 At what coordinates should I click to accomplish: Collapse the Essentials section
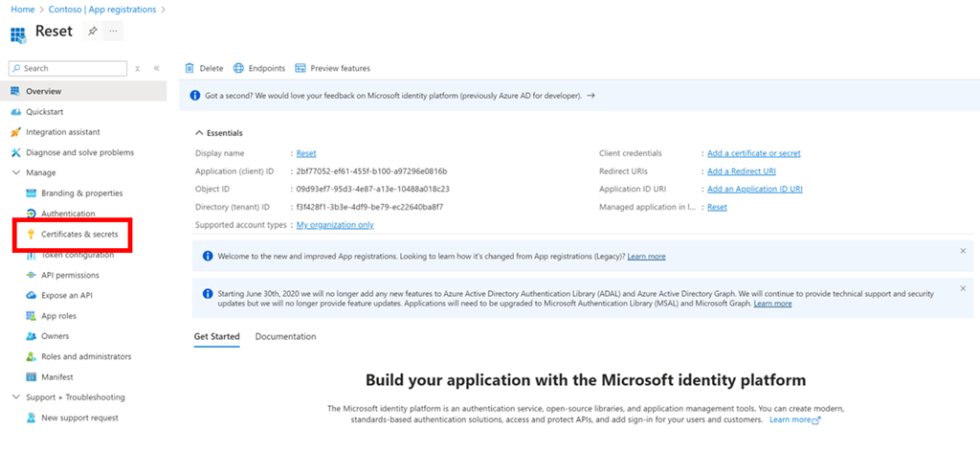[199, 133]
